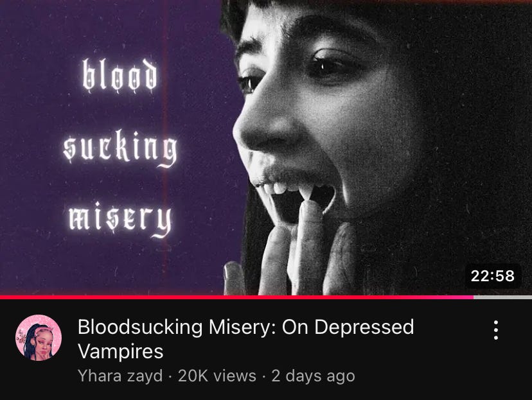Click the gray unwatched portion of the progress bar
The height and width of the screenshot is (400, 532).
click(x=503, y=297)
